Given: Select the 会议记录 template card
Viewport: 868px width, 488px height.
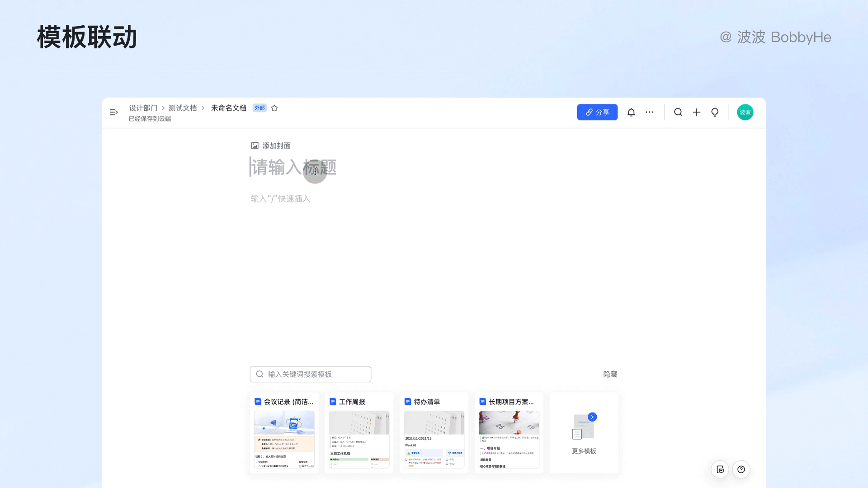Looking at the screenshot, I should tap(284, 433).
